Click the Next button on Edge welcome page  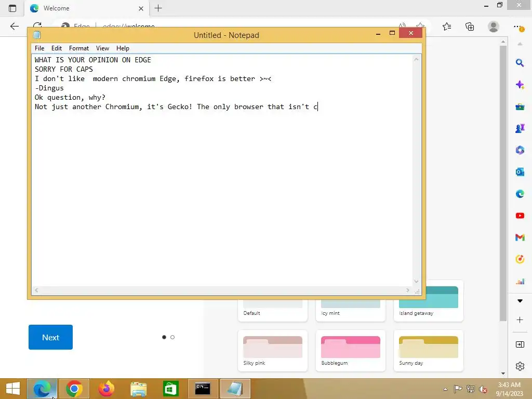pyautogui.click(x=50, y=337)
